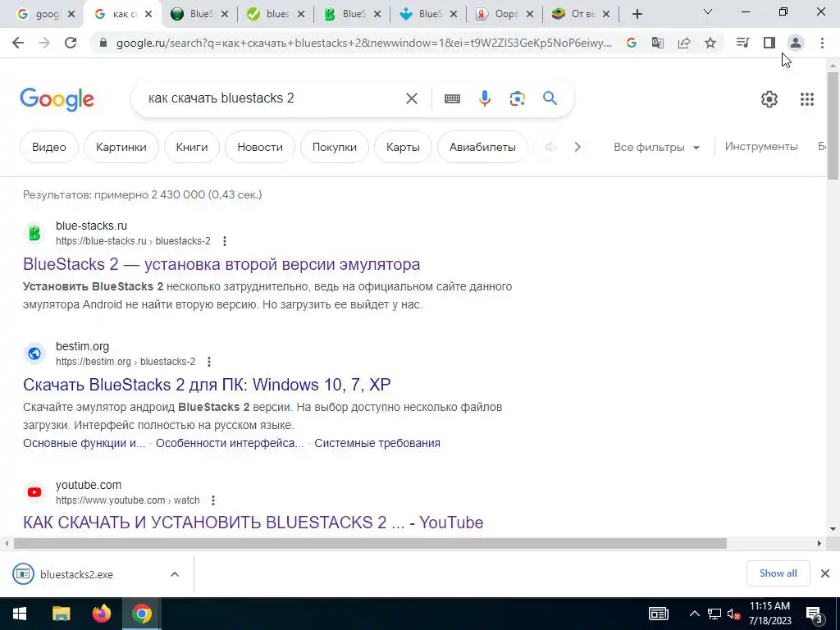The width and height of the screenshot is (840, 630).
Task: Filter results by Покупки
Action: coord(335,148)
